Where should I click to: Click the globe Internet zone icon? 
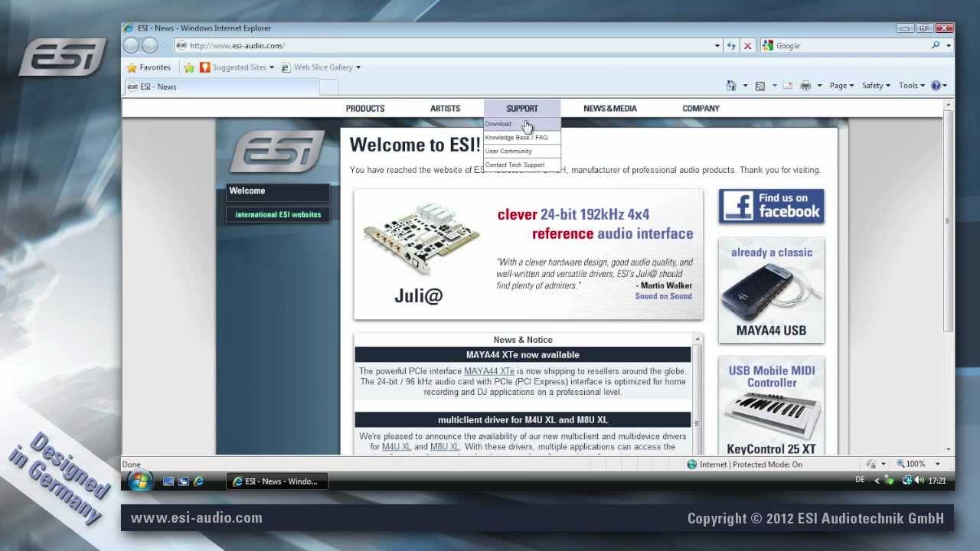pyautogui.click(x=692, y=465)
